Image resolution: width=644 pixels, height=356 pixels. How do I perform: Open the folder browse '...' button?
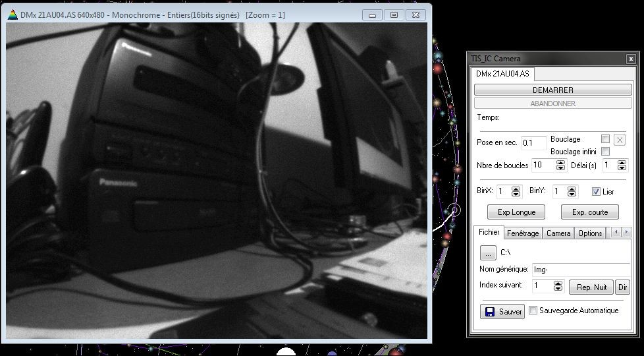(x=487, y=252)
